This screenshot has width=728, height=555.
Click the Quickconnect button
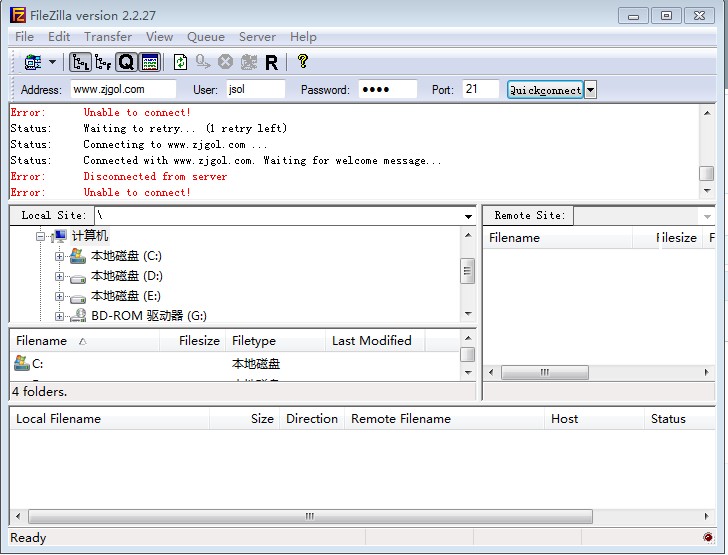pos(545,90)
